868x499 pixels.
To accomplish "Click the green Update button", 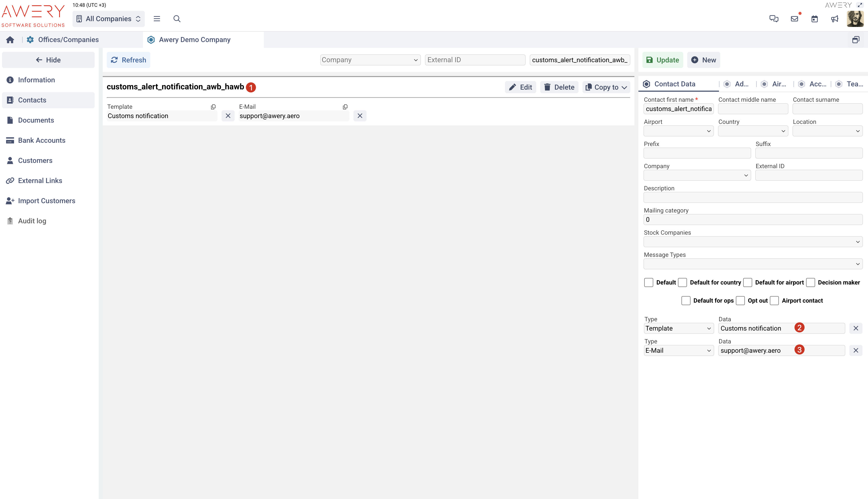I will pos(662,60).
